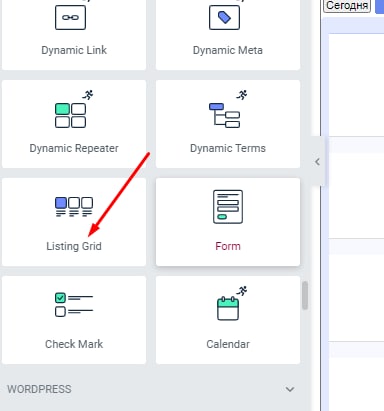Pick the Dynamic Repeater widget icon
The height and width of the screenshot is (411, 384).
[70, 116]
